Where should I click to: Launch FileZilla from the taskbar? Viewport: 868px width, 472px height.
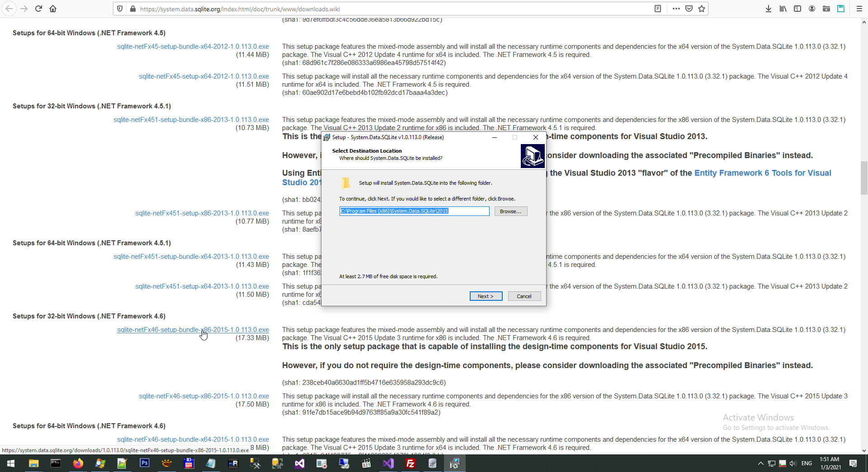410,463
